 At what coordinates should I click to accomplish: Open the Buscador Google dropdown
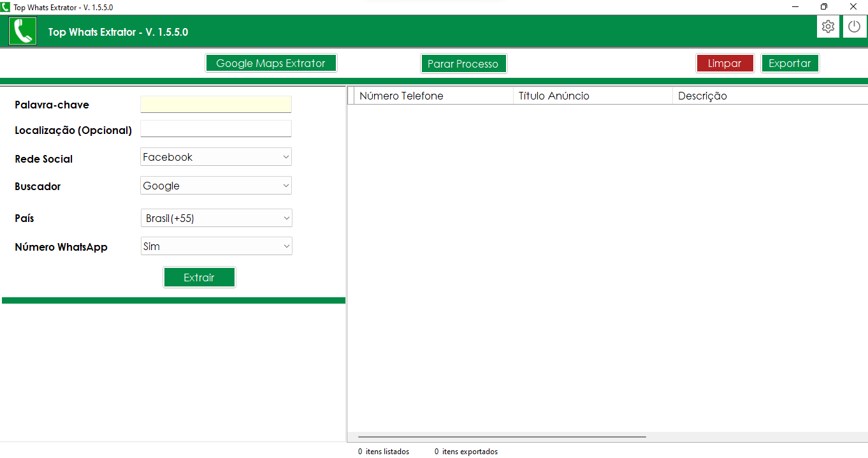pos(216,186)
